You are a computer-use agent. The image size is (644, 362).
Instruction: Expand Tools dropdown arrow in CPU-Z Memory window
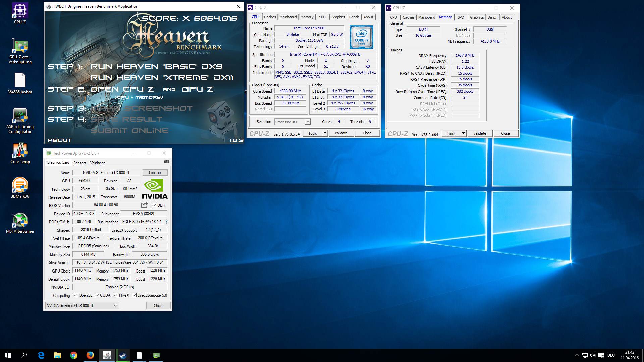[x=463, y=133]
